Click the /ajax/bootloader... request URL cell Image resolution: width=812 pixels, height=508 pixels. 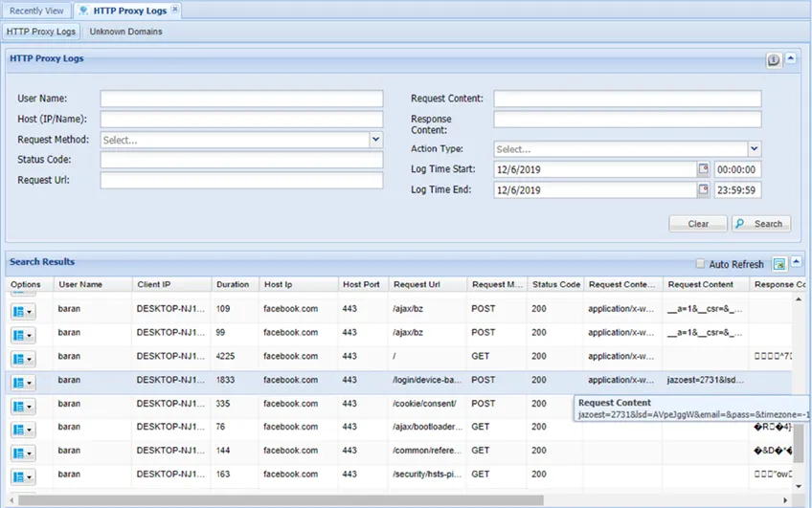(x=427, y=427)
